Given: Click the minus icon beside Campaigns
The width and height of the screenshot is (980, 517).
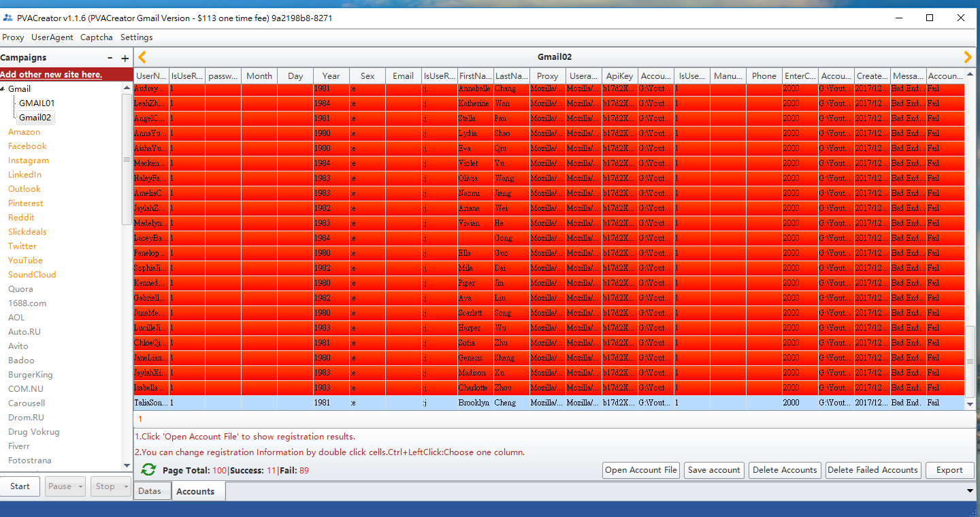Looking at the screenshot, I should [x=110, y=59].
